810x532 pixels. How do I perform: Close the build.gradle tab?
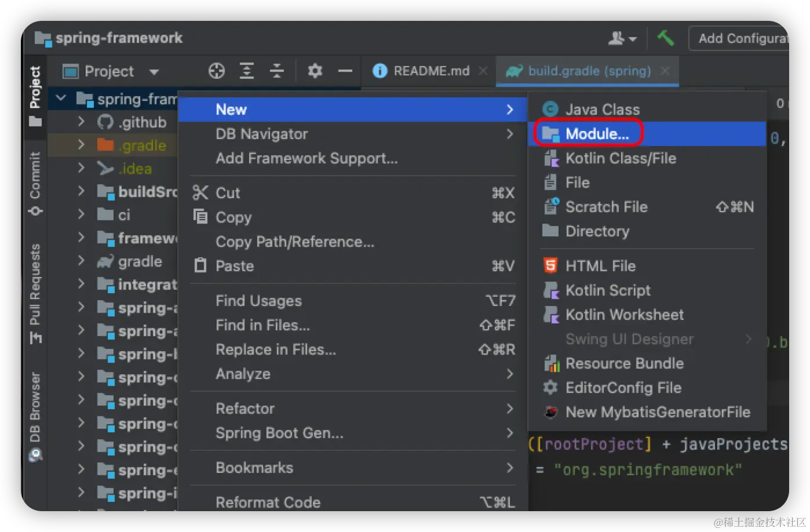pyautogui.click(x=665, y=71)
